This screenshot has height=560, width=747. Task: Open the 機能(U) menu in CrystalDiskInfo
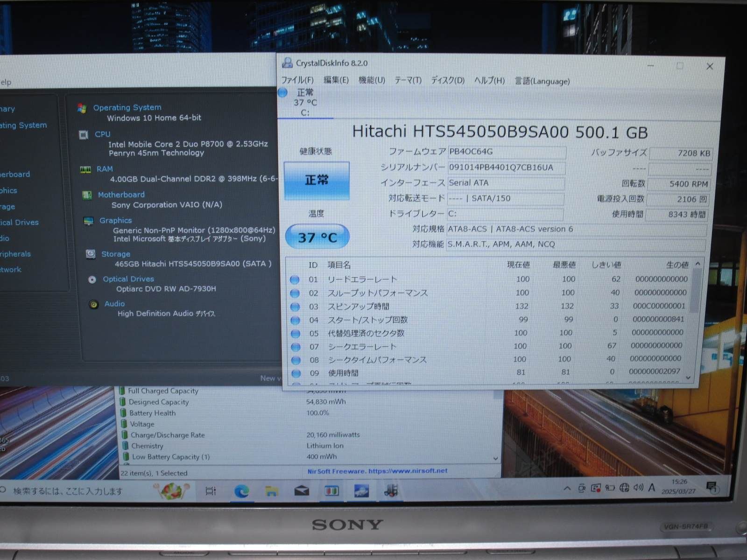pos(372,80)
